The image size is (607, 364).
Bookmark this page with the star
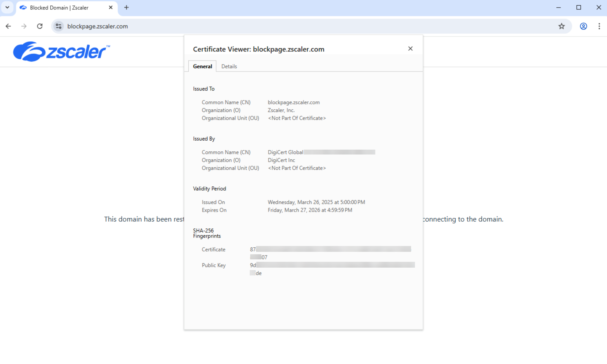(x=561, y=26)
